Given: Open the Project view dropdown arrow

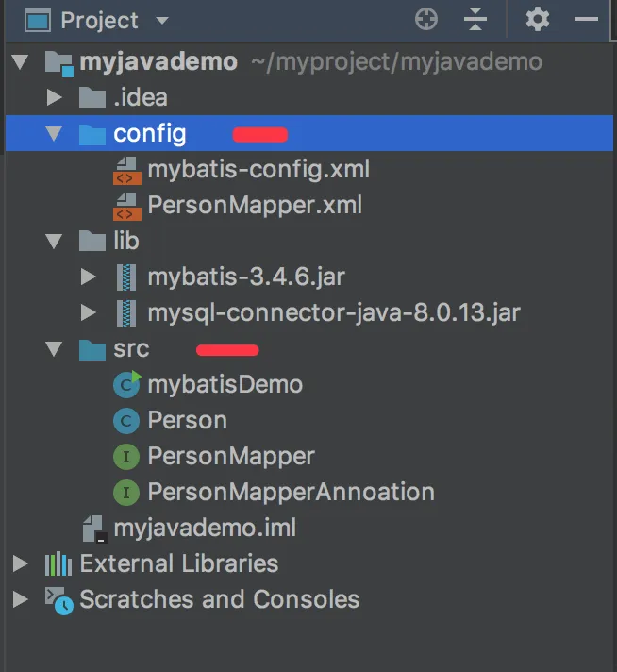Looking at the screenshot, I should 161,21.
